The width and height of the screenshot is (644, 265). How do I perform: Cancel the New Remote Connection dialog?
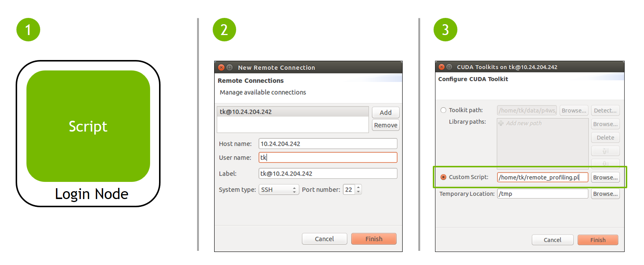pyautogui.click(x=324, y=239)
